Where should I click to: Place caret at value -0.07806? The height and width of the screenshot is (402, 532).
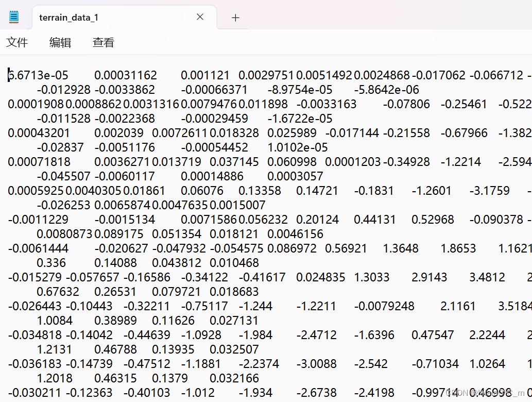point(406,104)
